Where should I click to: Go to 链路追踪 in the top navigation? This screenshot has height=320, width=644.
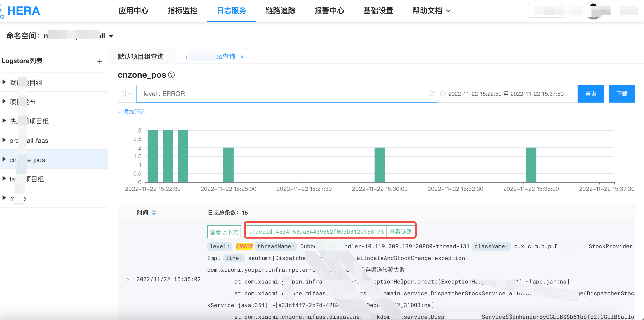pos(280,11)
